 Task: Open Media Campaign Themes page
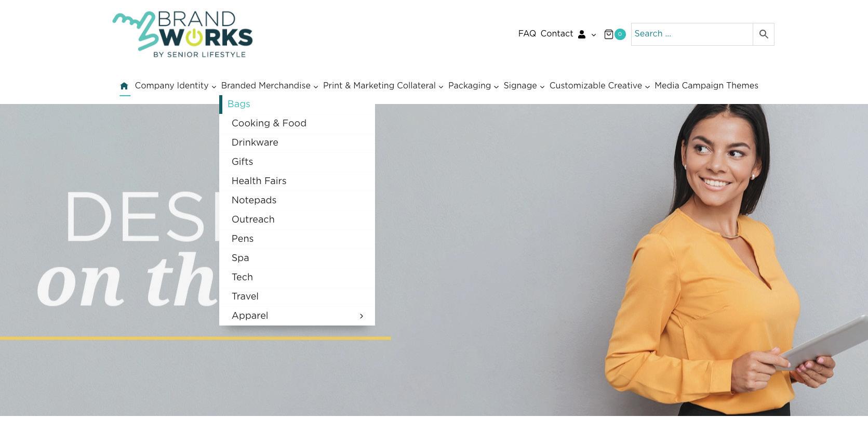tap(706, 86)
